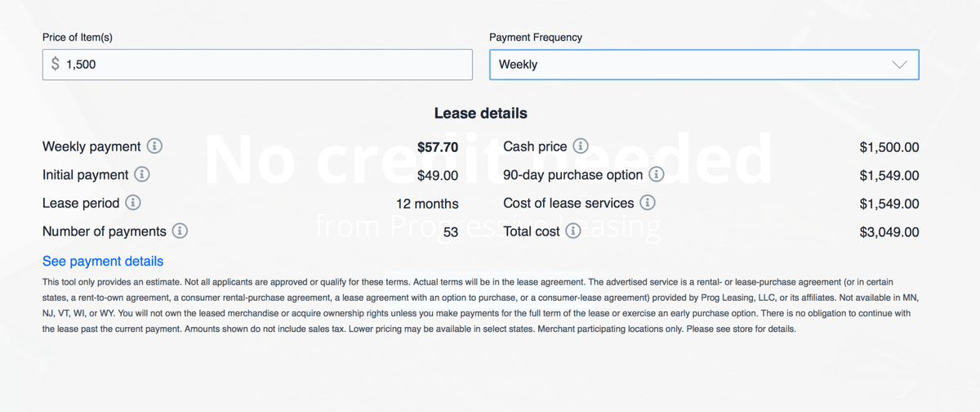Click the Total cost info icon

[573, 231]
